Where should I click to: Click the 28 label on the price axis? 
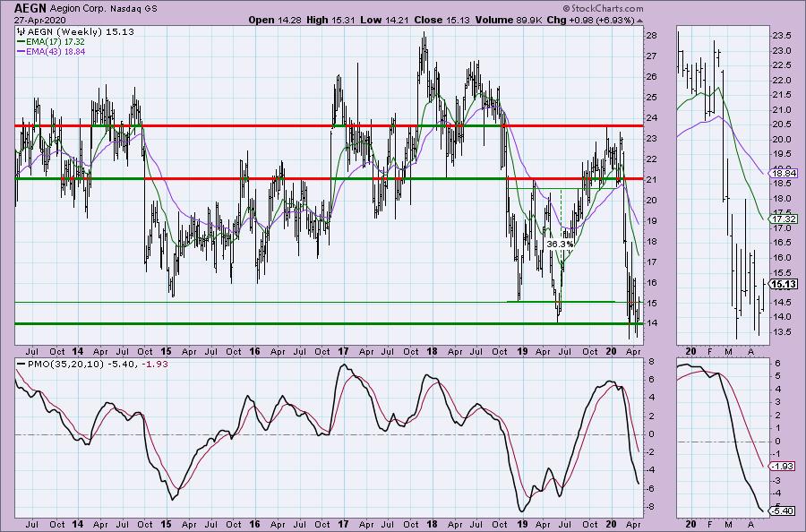pyautogui.click(x=652, y=36)
